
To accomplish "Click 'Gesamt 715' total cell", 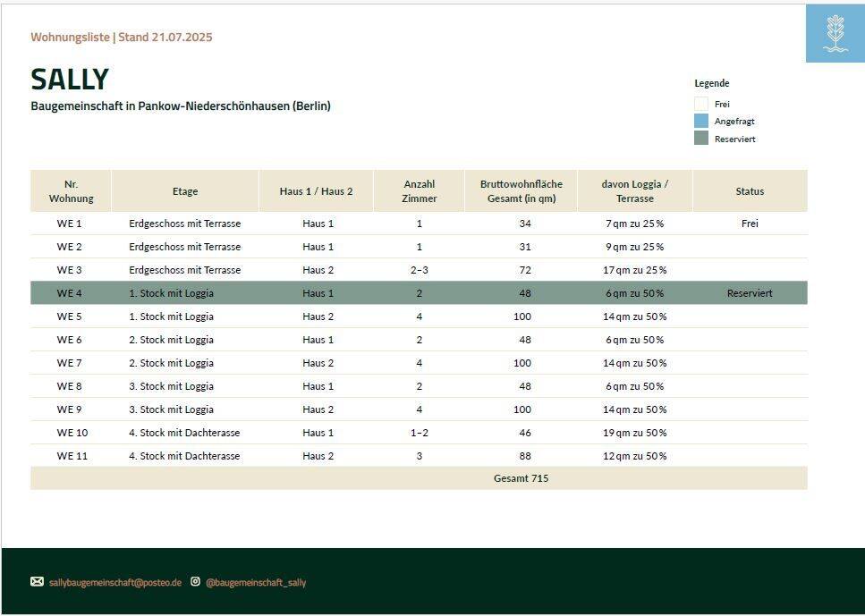I will pyautogui.click(x=522, y=478).
